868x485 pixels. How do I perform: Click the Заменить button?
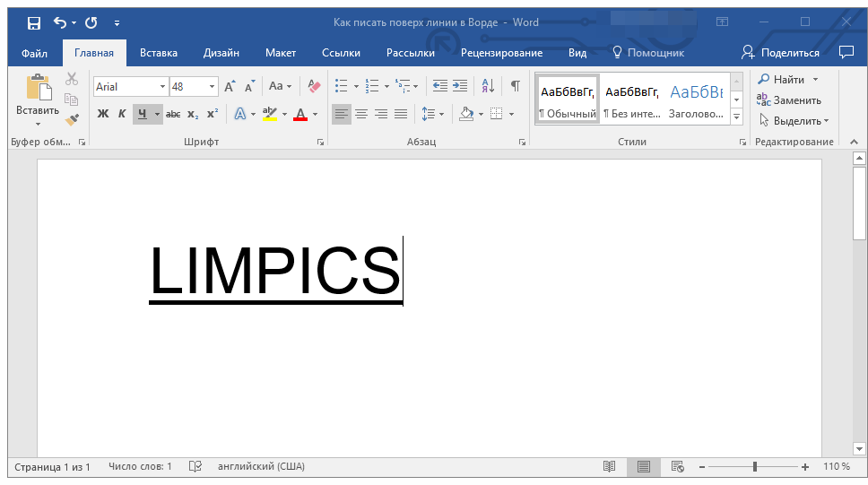pos(789,100)
